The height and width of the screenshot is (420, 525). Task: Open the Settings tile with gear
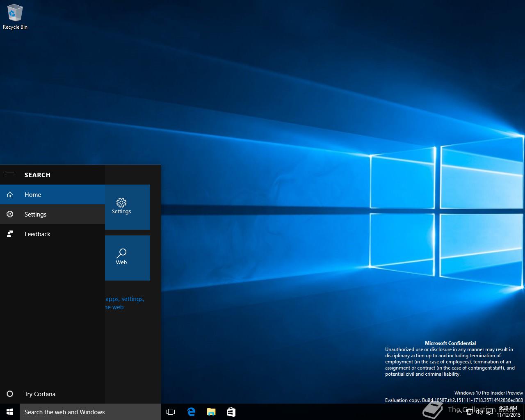coord(128,207)
